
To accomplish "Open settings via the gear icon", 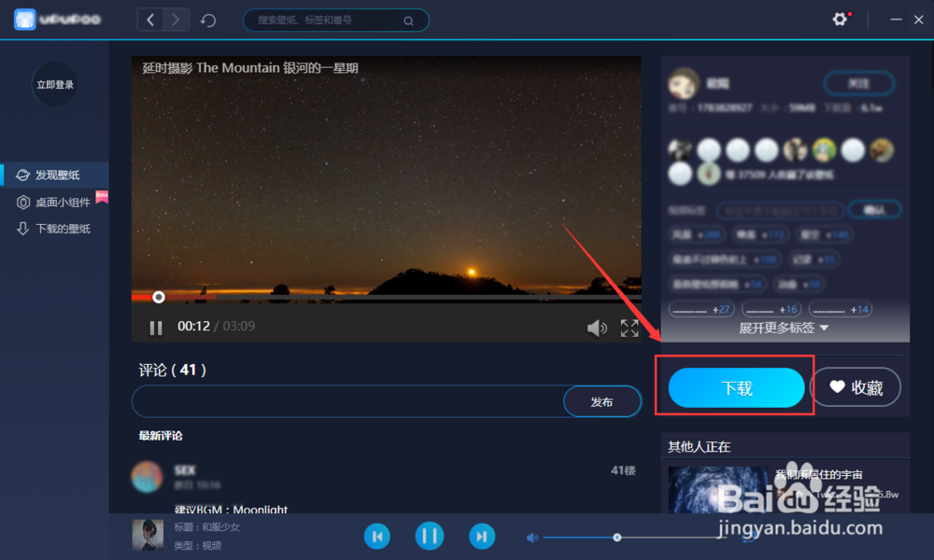I will [x=840, y=19].
